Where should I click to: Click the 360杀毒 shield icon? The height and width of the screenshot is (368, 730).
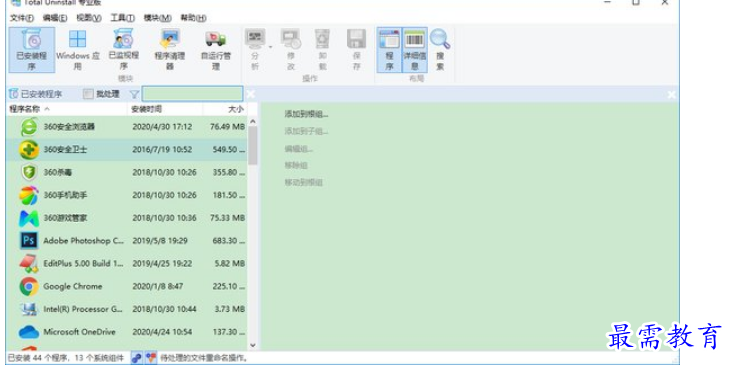point(29,172)
